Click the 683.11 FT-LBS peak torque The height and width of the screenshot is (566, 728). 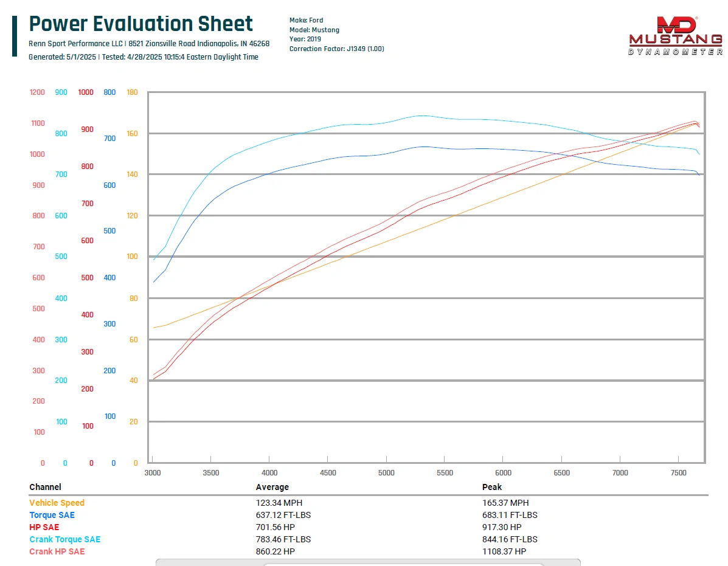[510, 515]
